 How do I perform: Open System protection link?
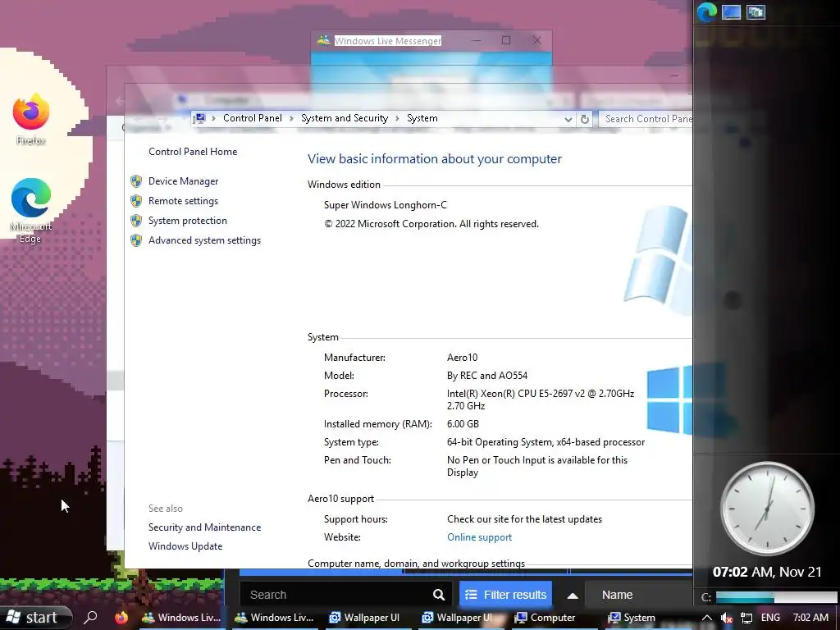coord(188,221)
